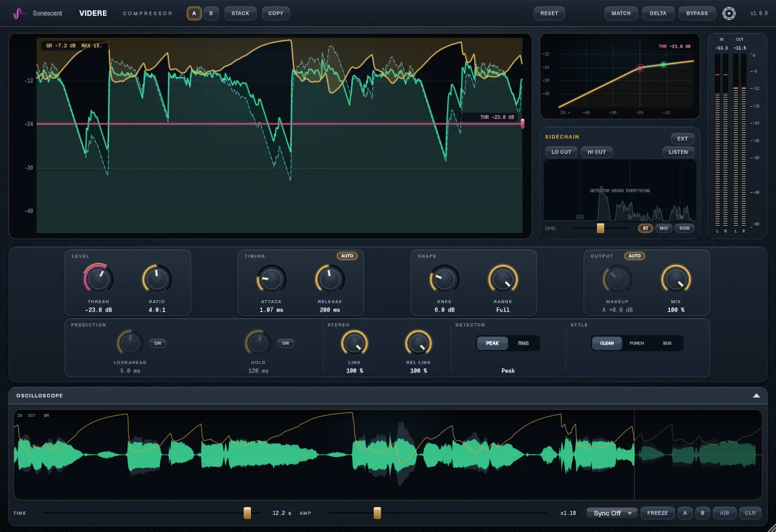776x532 pixels.
Task: Toggle the HI CUT sidechain filter
Action: coord(597,152)
